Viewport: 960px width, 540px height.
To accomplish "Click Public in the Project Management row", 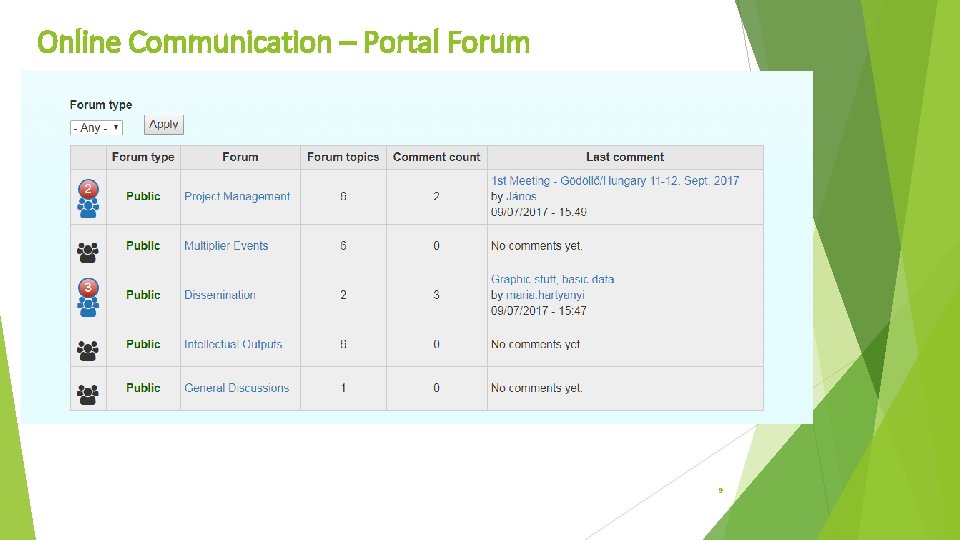I will coord(143,197).
